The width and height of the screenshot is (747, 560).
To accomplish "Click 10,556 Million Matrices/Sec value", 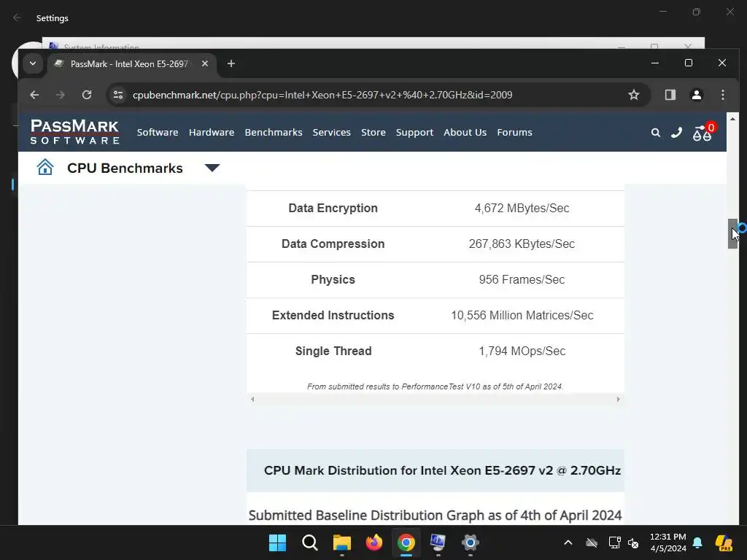I will tap(522, 315).
